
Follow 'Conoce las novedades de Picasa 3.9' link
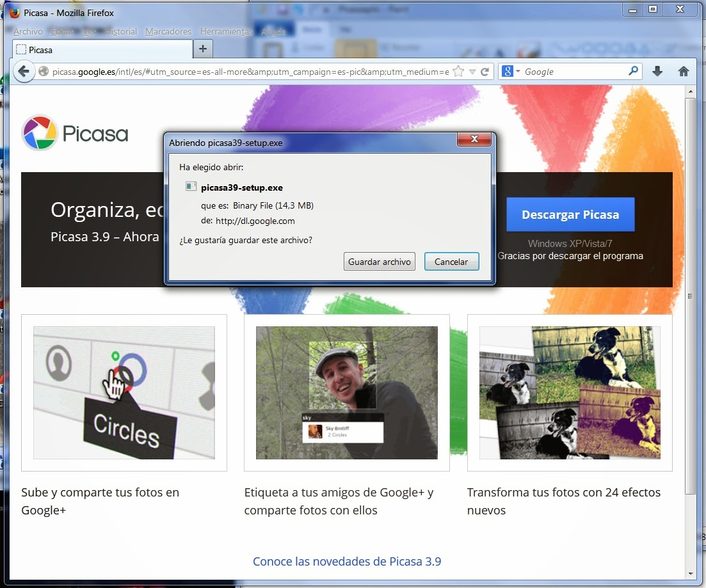click(347, 561)
